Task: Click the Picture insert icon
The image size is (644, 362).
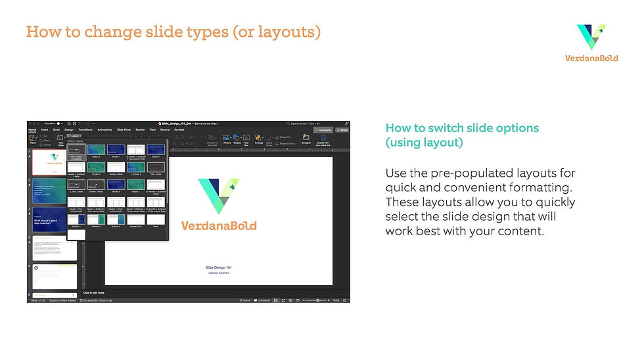Action: point(226,137)
